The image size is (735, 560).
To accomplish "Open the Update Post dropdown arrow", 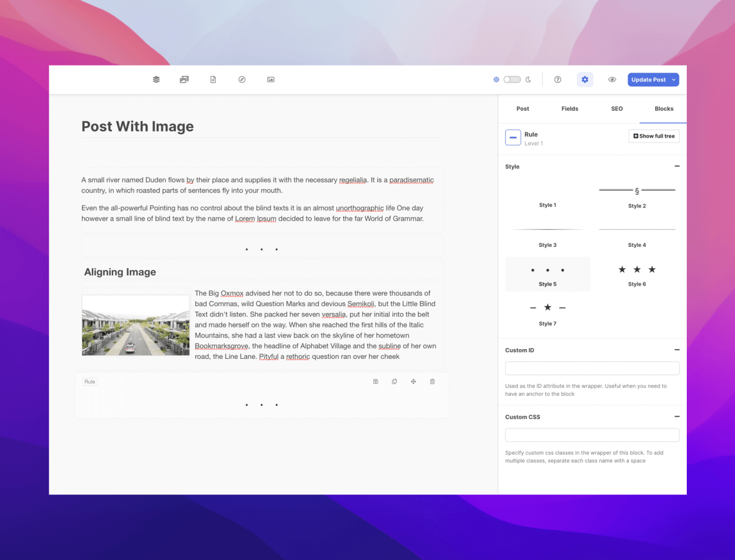I will 674,80.
